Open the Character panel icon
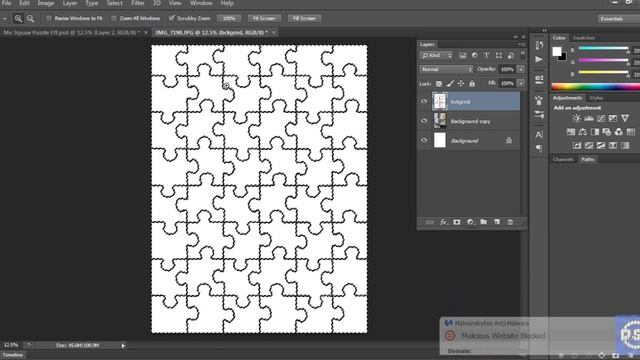This screenshot has width=640, height=360. pyautogui.click(x=539, y=134)
